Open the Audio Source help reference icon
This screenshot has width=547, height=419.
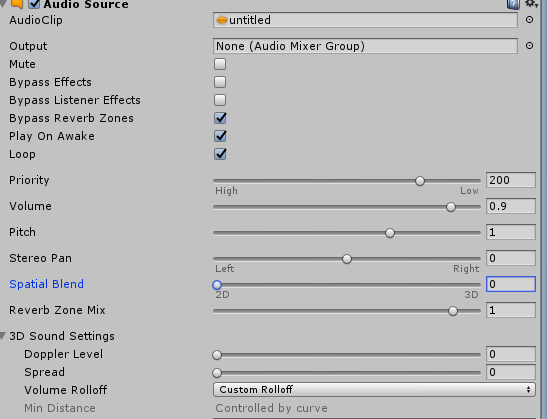[513, 4]
